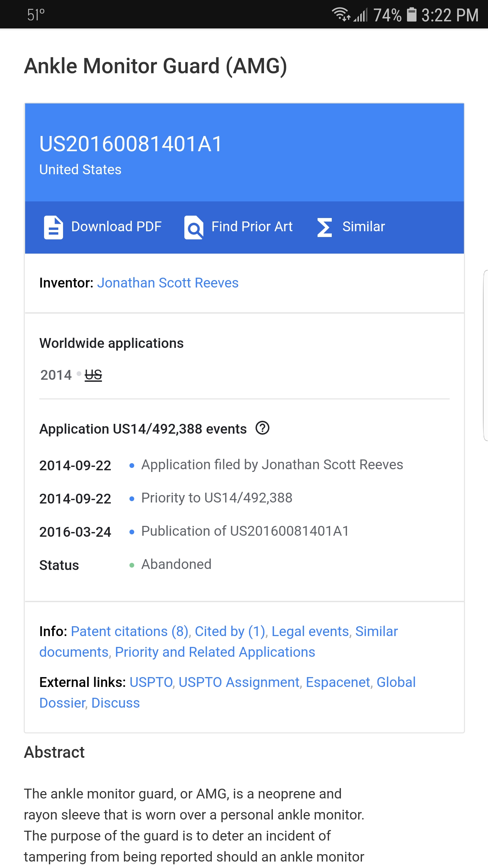Open the events help question-mark icon

click(262, 428)
